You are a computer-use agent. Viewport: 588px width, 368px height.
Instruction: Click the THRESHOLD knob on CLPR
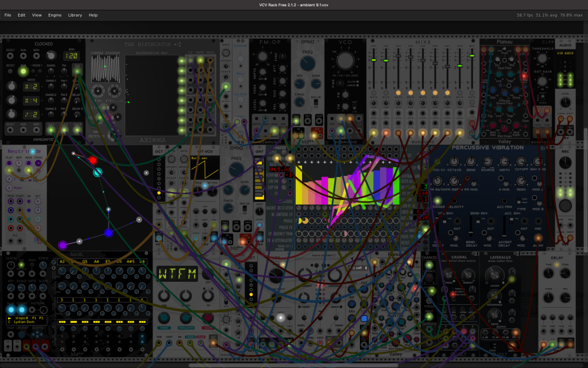click(x=542, y=58)
